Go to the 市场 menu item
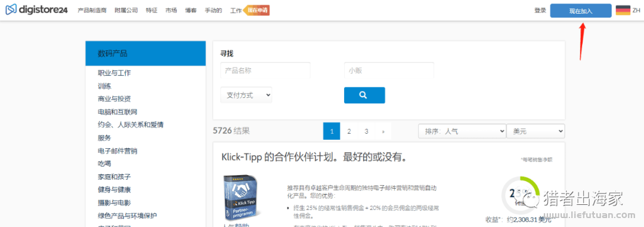Image resolution: width=644 pixels, height=227 pixels. tap(171, 11)
